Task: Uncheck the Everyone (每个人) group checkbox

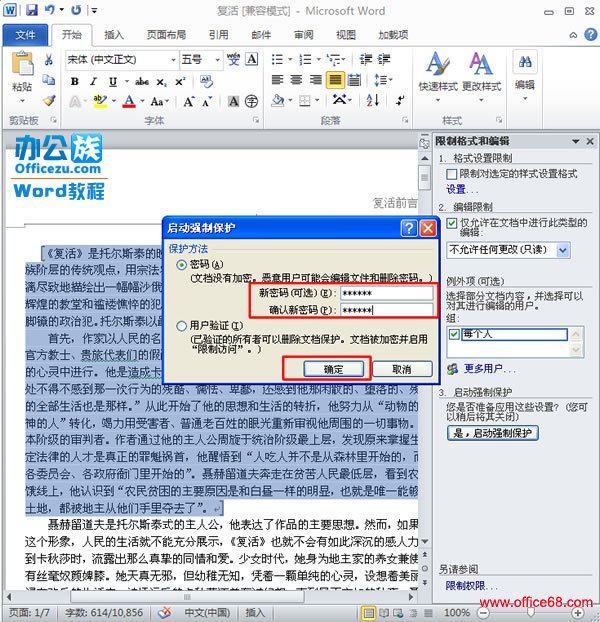Action: 454,334
